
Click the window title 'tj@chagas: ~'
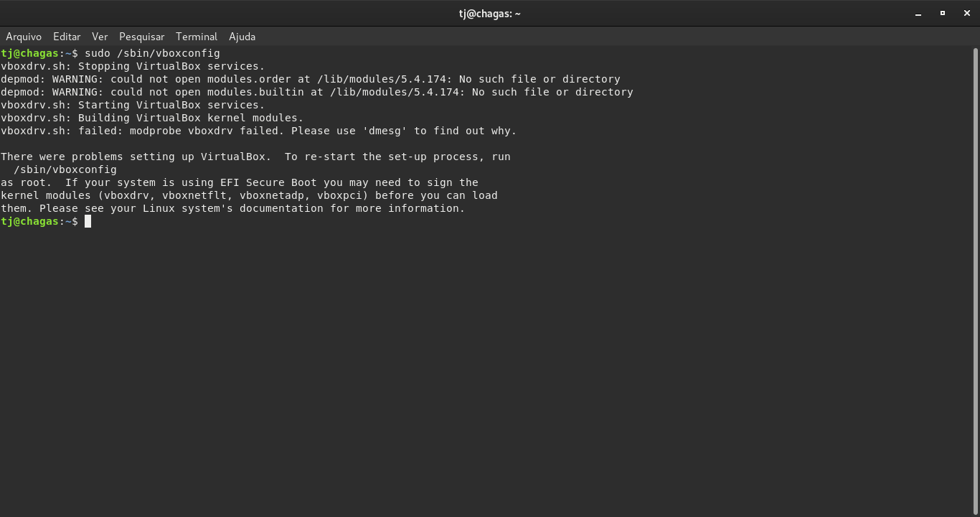490,13
